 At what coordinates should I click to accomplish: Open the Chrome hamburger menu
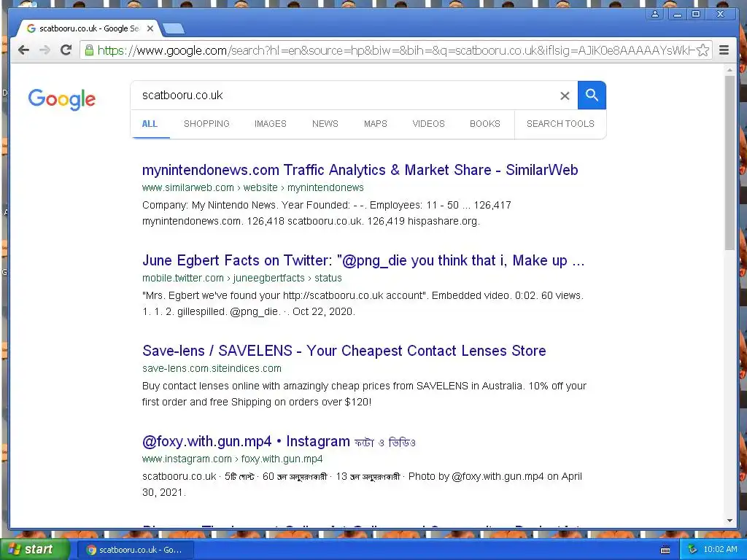[724, 50]
